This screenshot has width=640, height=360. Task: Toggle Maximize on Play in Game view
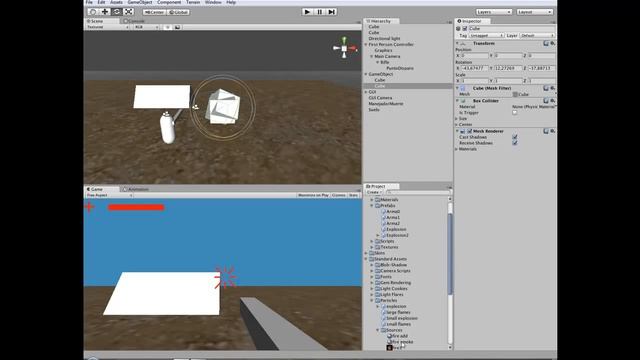[313, 195]
